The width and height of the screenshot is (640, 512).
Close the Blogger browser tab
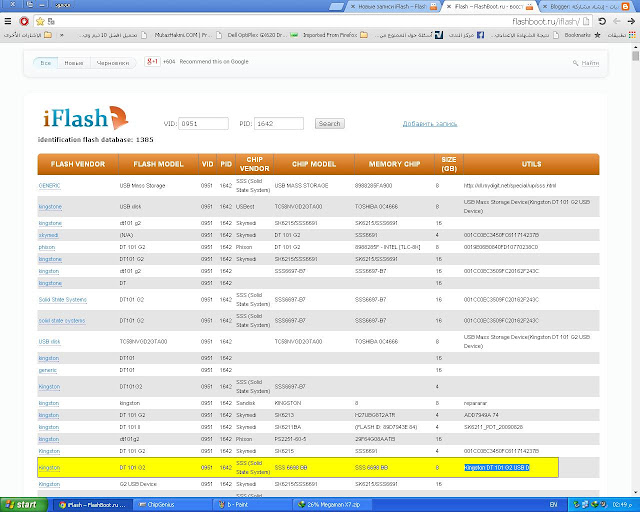click(544, 7)
